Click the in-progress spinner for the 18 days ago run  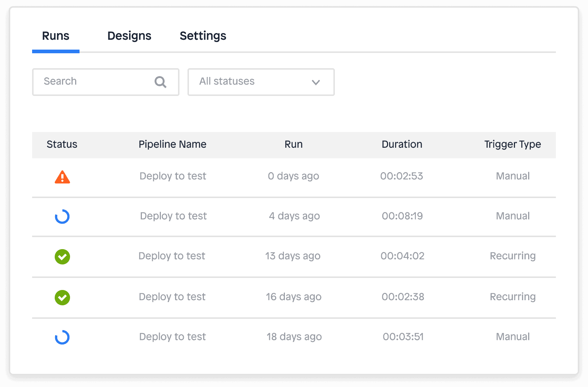[x=62, y=337]
